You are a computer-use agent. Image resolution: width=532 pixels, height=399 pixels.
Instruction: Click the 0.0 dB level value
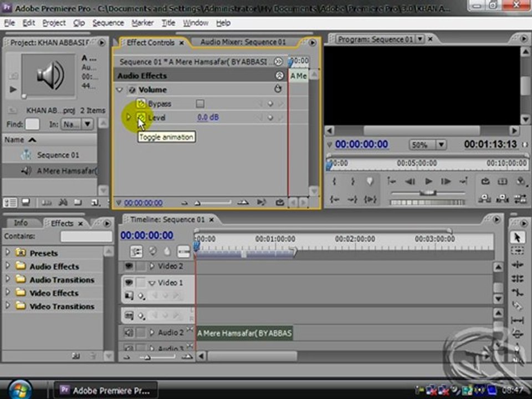tap(208, 117)
